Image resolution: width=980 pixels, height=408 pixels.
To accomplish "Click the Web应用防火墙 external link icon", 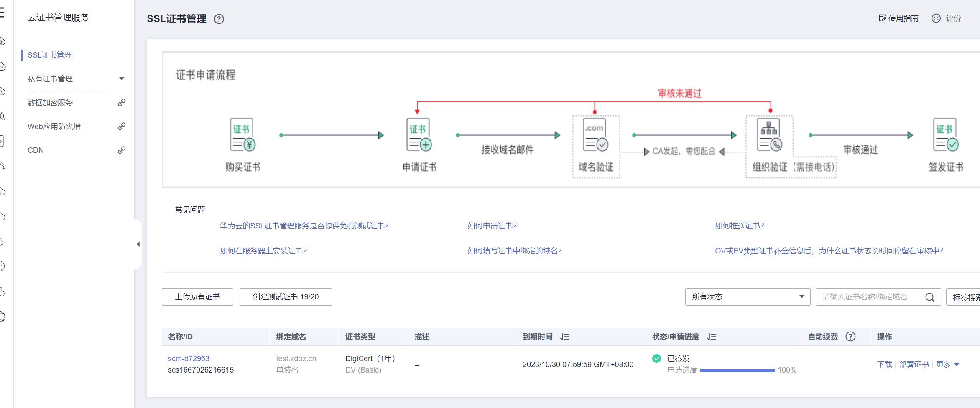I will pos(122,126).
